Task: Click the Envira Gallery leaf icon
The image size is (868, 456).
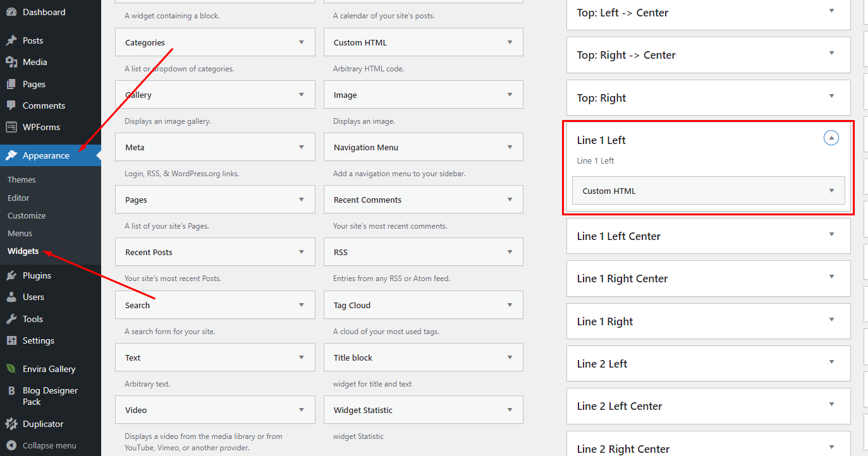Action: coord(11,369)
